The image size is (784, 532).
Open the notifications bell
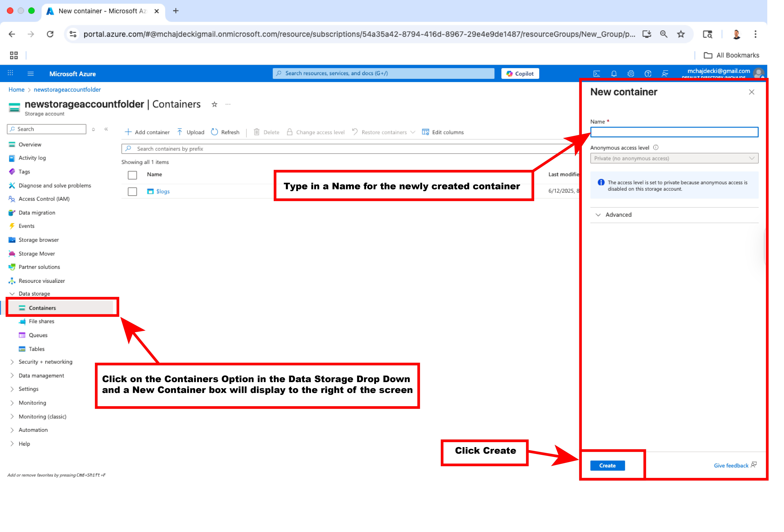[614, 73]
